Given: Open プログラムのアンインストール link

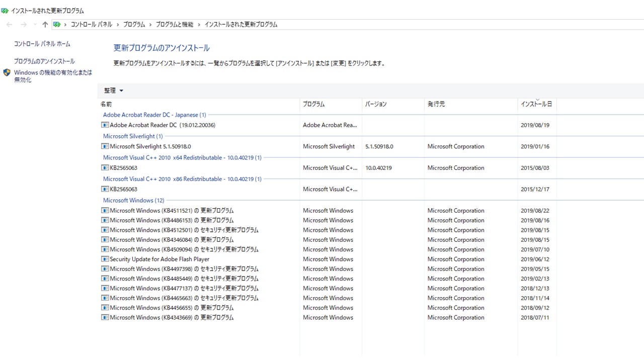Looking at the screenshot, I should (44, 61).
